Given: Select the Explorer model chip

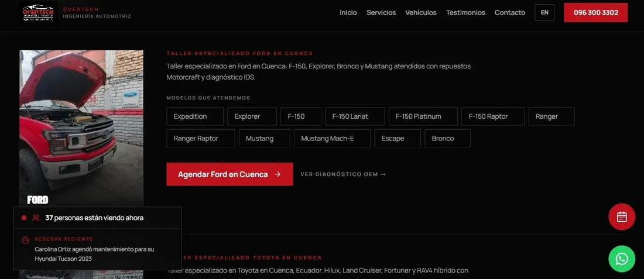Looking at the screenshot, I should click(252, 116).
